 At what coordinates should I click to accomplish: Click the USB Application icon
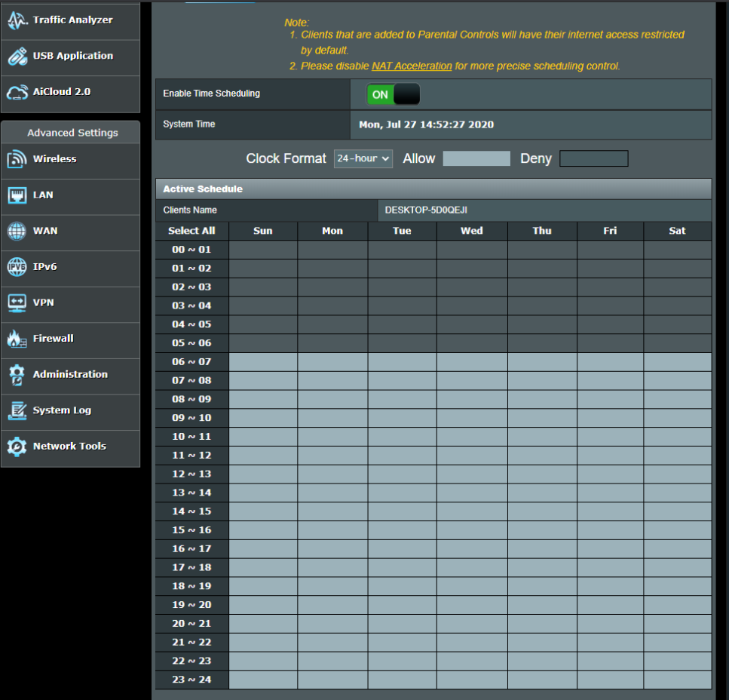pyautogui.click(x=17, y=57)
